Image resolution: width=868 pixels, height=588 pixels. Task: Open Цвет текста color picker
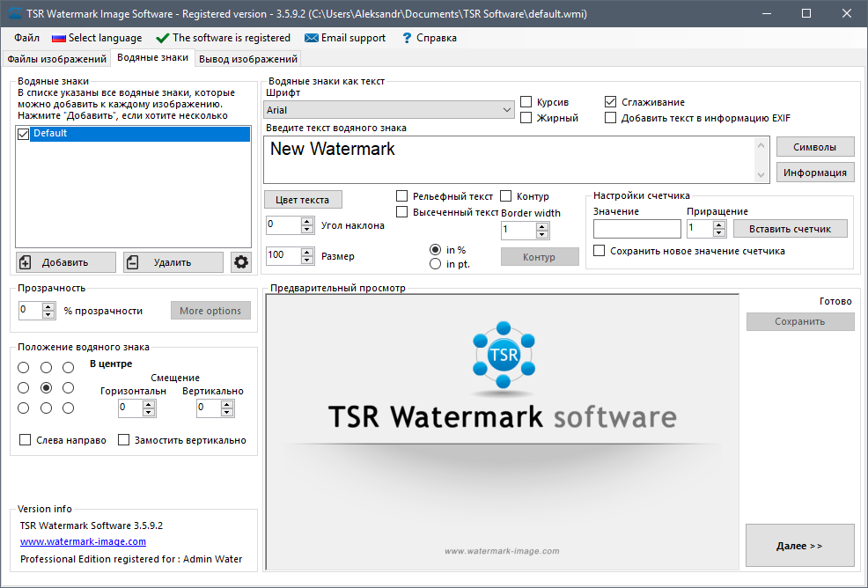303,200
